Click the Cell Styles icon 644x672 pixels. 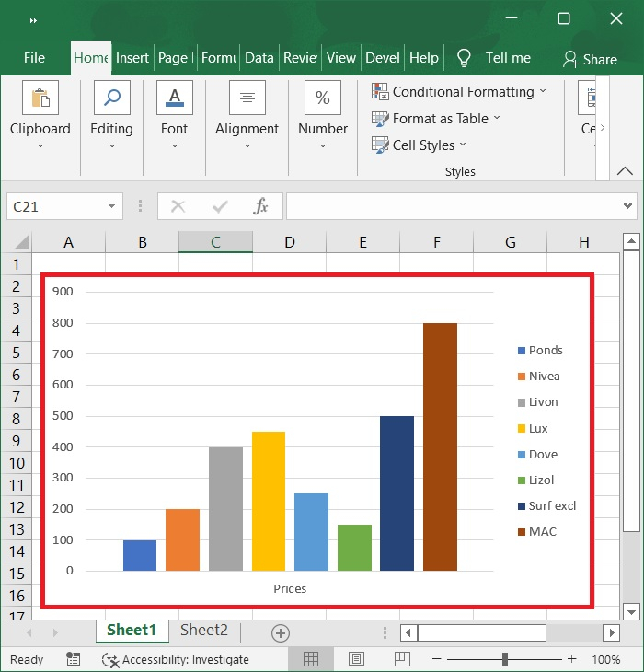coord(380,145)
